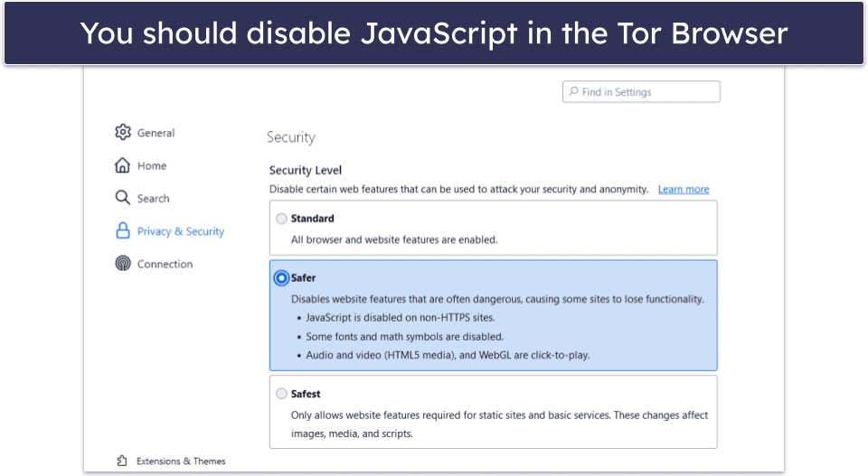Click the Connection onion icon
Viewport: 868px width, 476px height.
(122, 264)
